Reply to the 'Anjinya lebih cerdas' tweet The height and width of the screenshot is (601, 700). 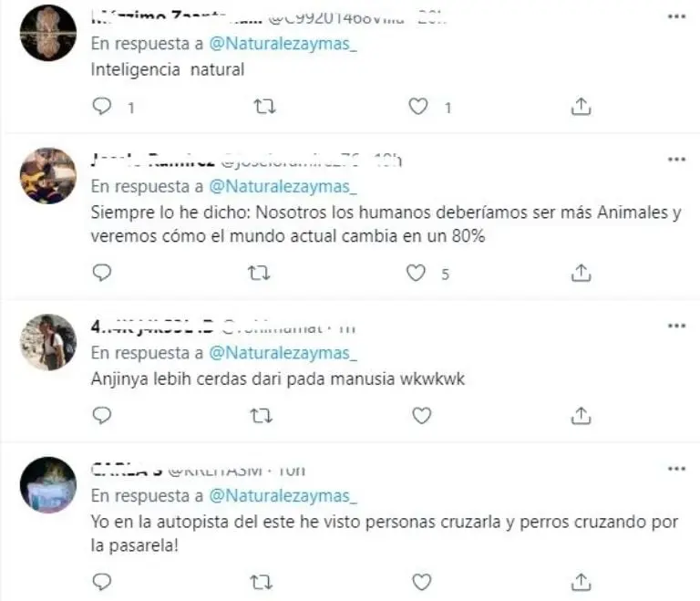click(102, 416)
